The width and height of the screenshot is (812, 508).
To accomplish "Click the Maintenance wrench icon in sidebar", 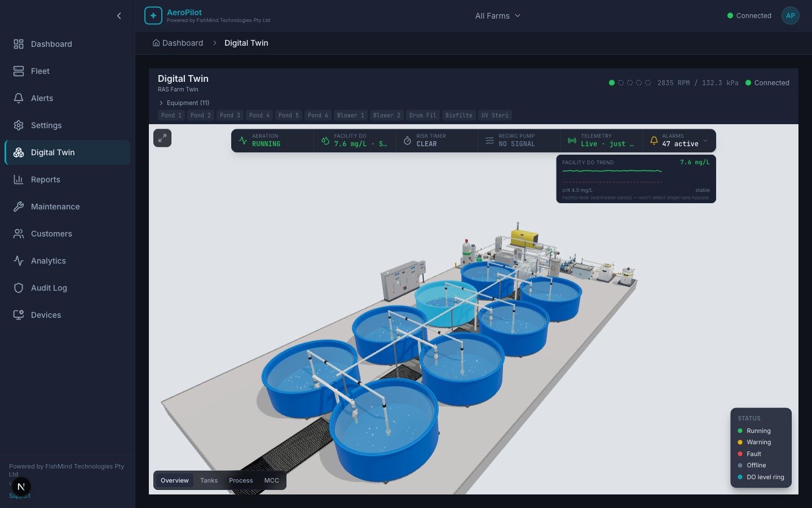I will (x=19, y=207).
